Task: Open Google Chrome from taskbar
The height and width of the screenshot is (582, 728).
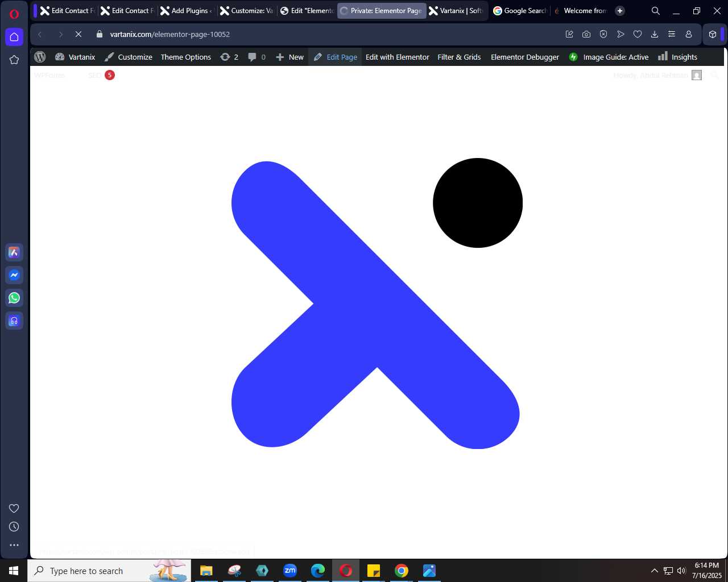Action: pyautogui.click(x=402, y=571)
